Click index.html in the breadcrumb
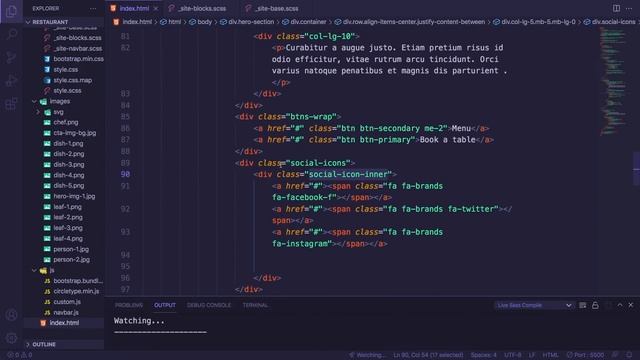640x360 pixels. click(x=137, y=22)
